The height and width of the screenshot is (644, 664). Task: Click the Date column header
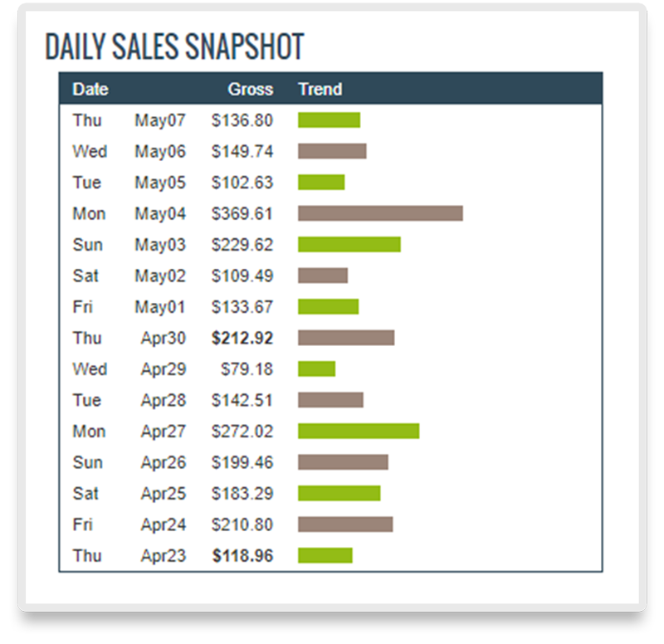click(90, 90)
